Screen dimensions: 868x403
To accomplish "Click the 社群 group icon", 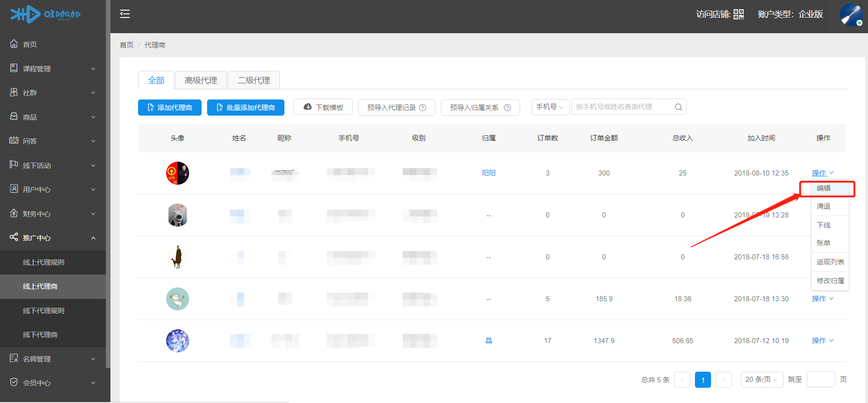I will (14, 92).
